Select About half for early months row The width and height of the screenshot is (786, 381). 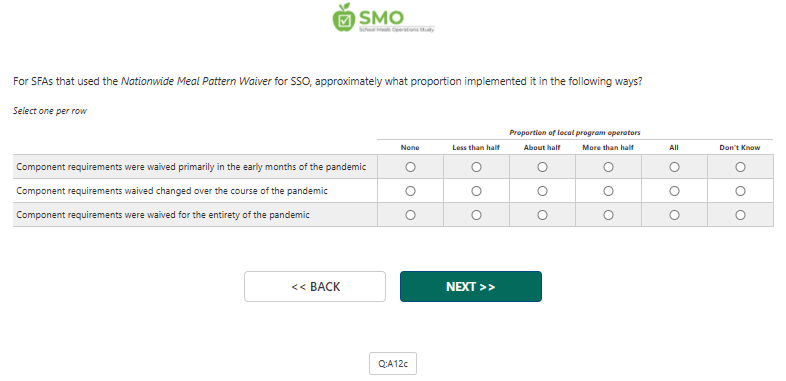pos(542,167)
